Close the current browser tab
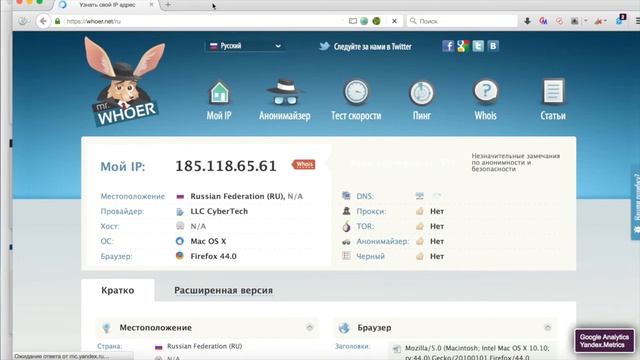Image resolution: width=640 pixels, height=360 pixels. tap(151, 5)
